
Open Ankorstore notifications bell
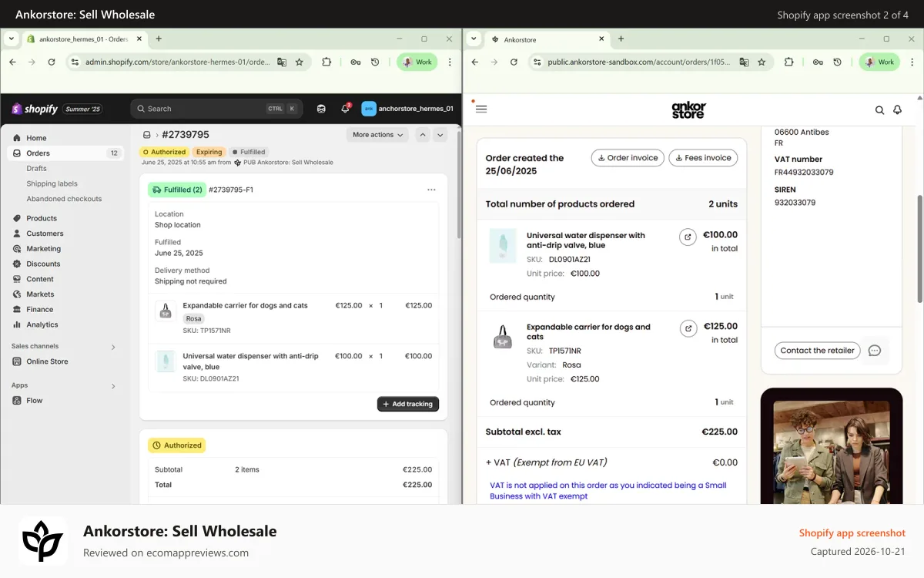tap(897, 110)
